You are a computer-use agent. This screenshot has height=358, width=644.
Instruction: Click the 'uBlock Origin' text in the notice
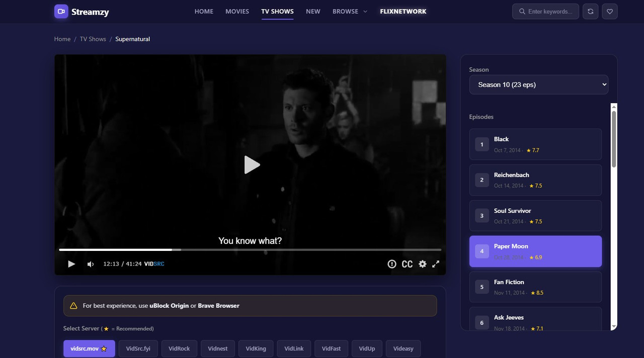click(169, 306)
